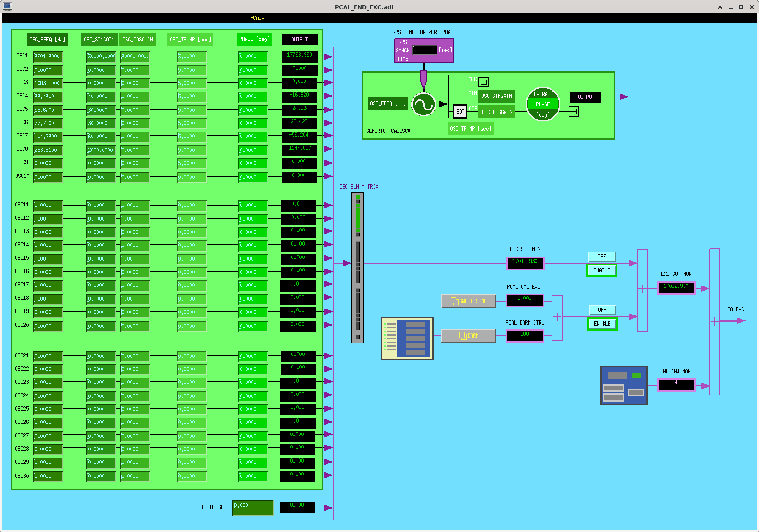This screenshot has width=759, height=532.
Task: Click the CLK related display icon
Action: tap(483, 82)
